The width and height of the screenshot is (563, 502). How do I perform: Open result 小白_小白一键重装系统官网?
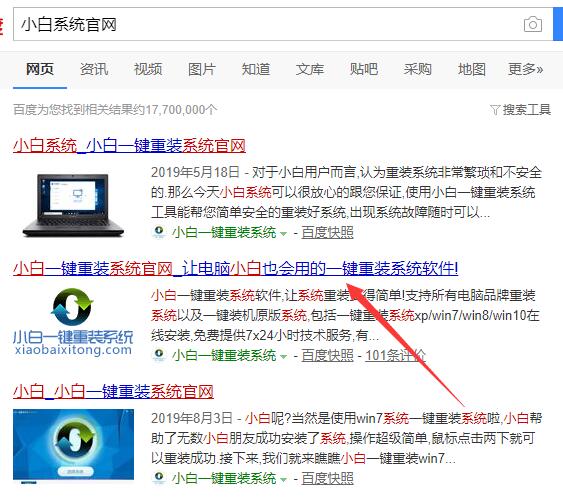[x=113, y=391]
